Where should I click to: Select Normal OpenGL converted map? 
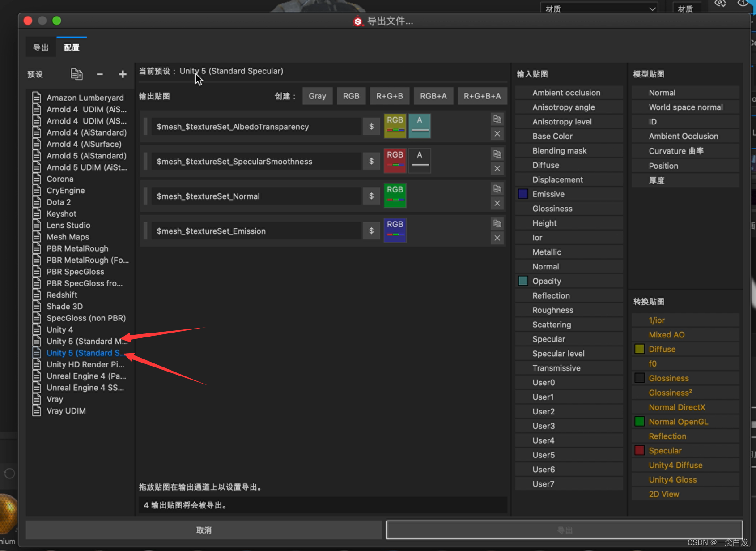click(685, 422)
